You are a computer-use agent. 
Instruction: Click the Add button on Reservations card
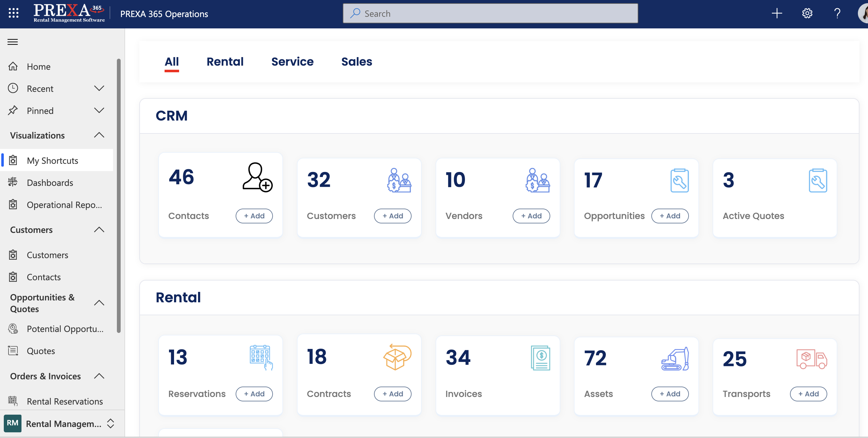tap(254, 394)
